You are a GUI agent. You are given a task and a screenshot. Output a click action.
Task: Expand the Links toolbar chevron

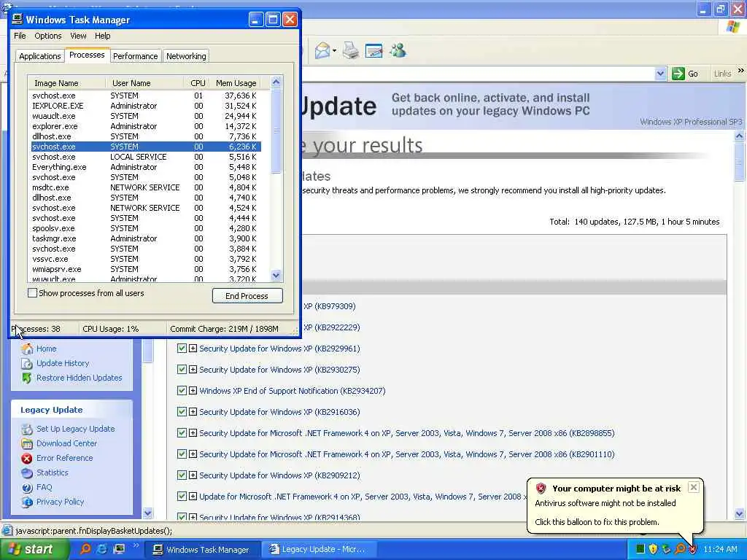[x=741, y=71]
